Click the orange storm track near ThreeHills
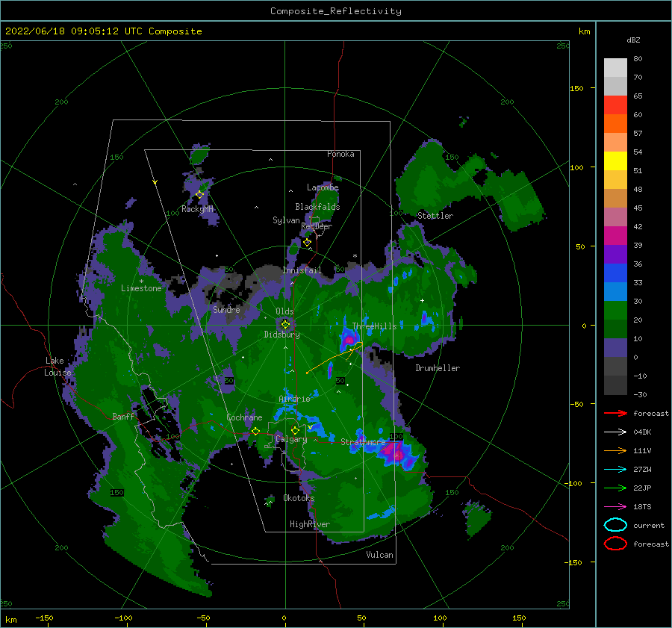The height and width of the screenshot is (628, 672). click(x=335, y=357)
